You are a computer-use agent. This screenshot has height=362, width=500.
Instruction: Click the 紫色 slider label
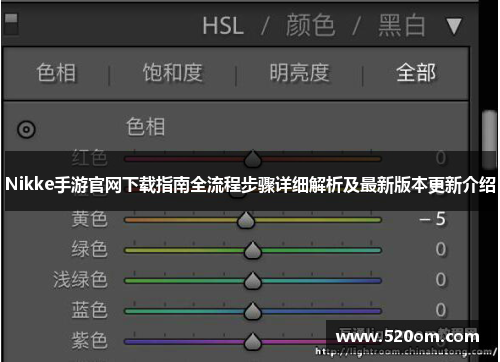point(89,340)
